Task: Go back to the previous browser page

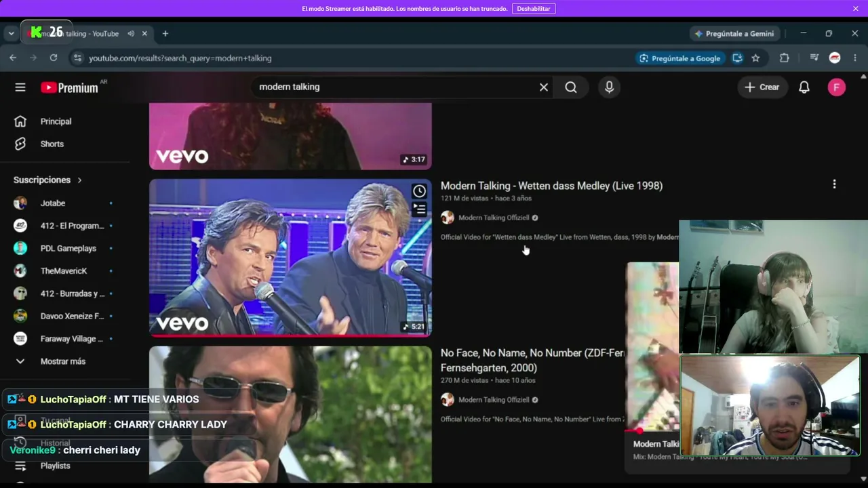Action: tap(13, 58)
